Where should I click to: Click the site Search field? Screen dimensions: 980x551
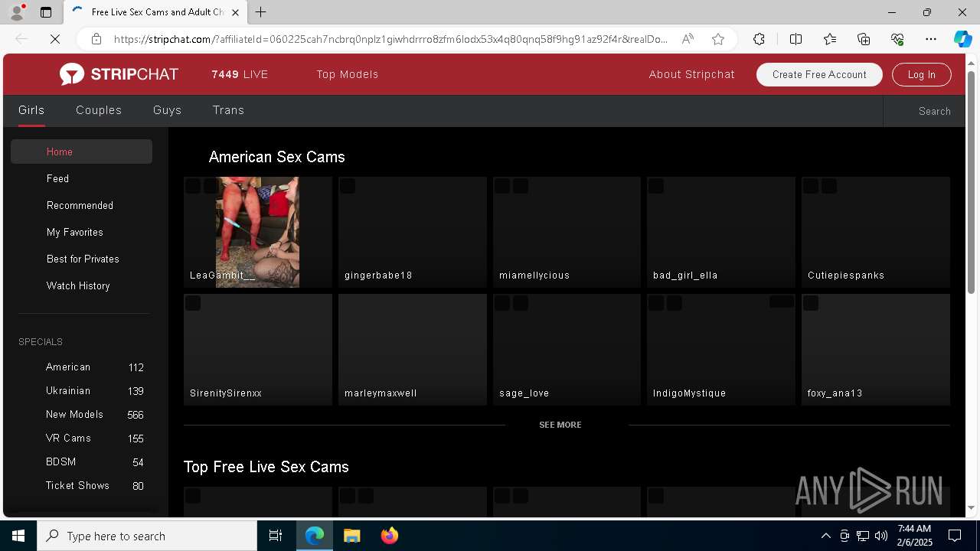[x=924, y=111]
